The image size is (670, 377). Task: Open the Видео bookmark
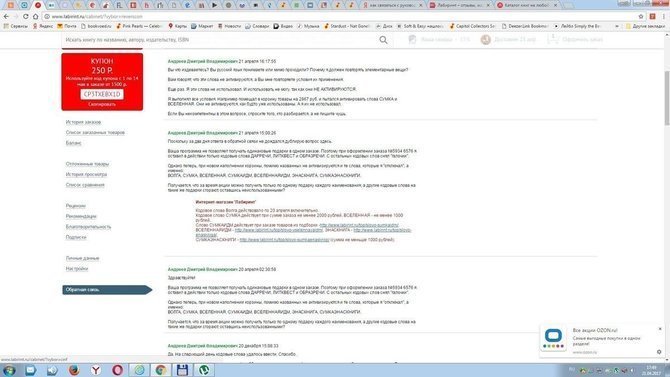(283, 26)
